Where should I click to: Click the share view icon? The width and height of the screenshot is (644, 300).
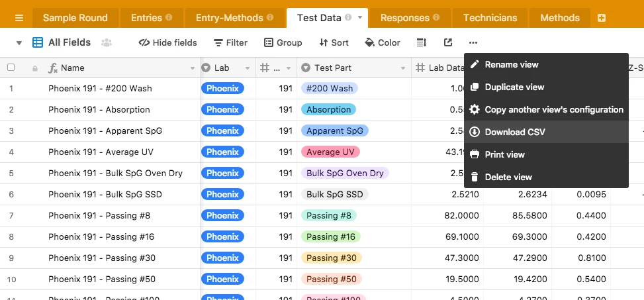pyautogui.click(x=448, y=42)
